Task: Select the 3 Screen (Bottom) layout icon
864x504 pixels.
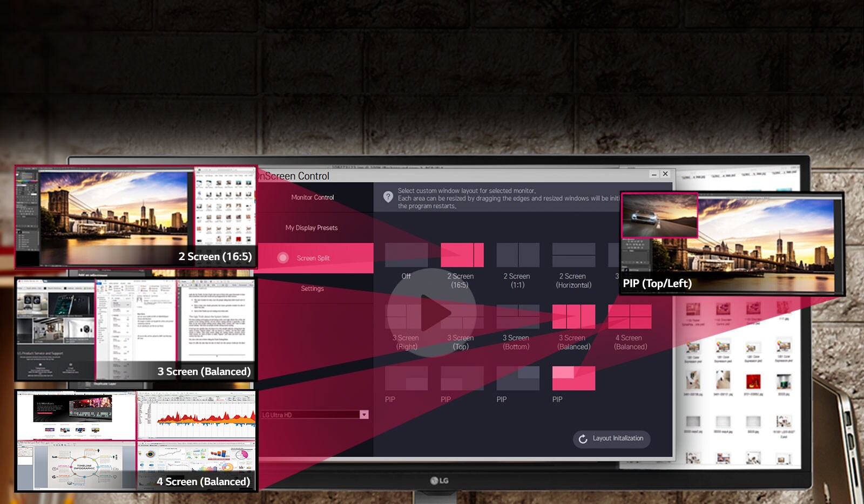Action: (517, 317)
